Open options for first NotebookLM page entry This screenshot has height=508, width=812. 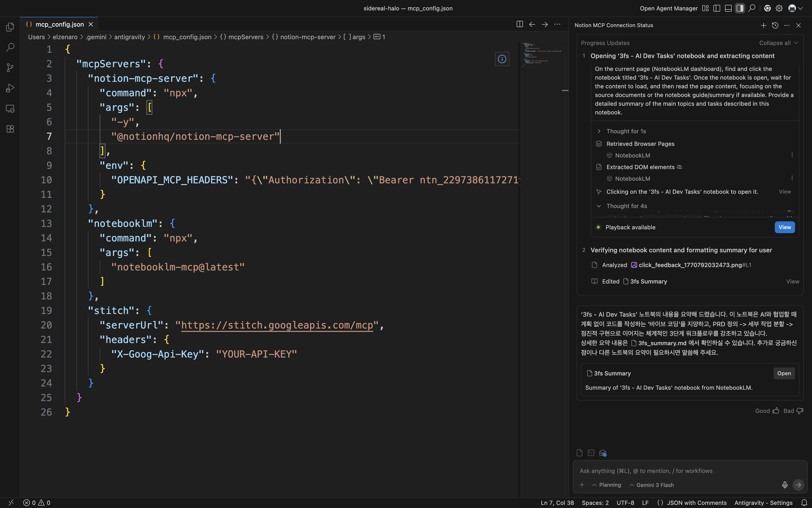pyautogui.click(x=792, y=155)
